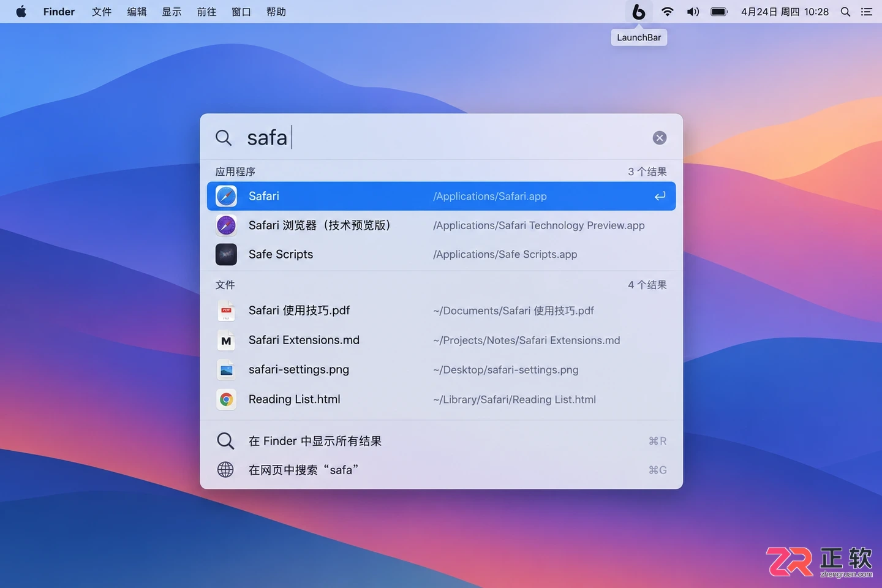Click the LaunchBar icon in the menu bar
The image size is (882, 588).
638,12
